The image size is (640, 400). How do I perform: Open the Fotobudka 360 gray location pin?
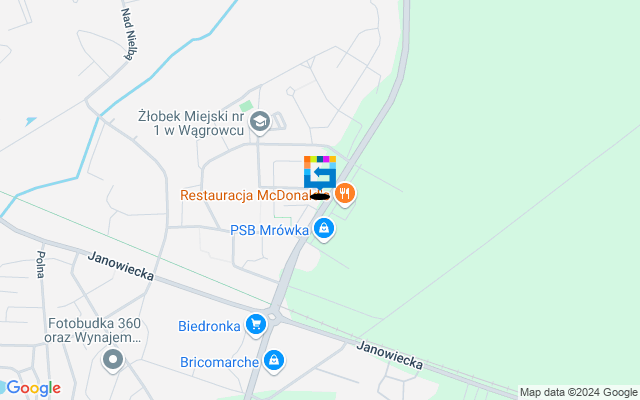pos(113,360)
